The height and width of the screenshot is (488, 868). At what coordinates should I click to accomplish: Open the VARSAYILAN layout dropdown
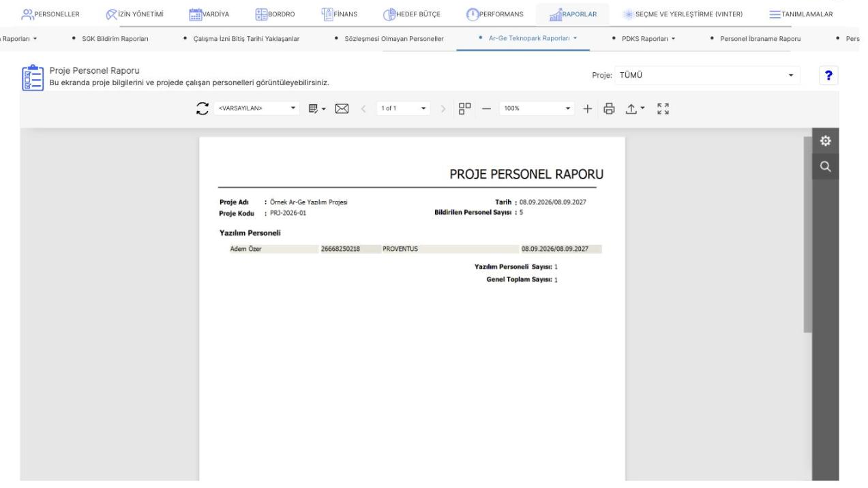click(x=258, y=108)
